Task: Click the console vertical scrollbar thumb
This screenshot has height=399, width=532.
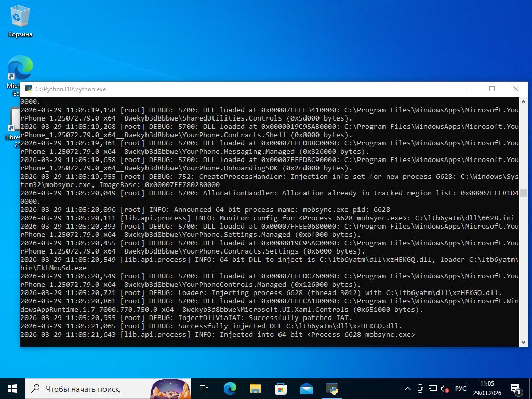Action: point(523,193)
